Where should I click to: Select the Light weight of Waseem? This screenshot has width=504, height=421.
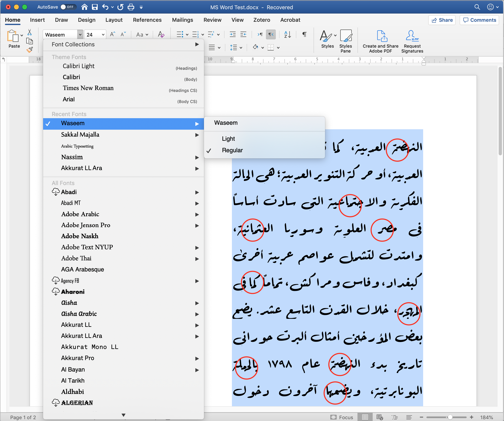pos(228,138)
